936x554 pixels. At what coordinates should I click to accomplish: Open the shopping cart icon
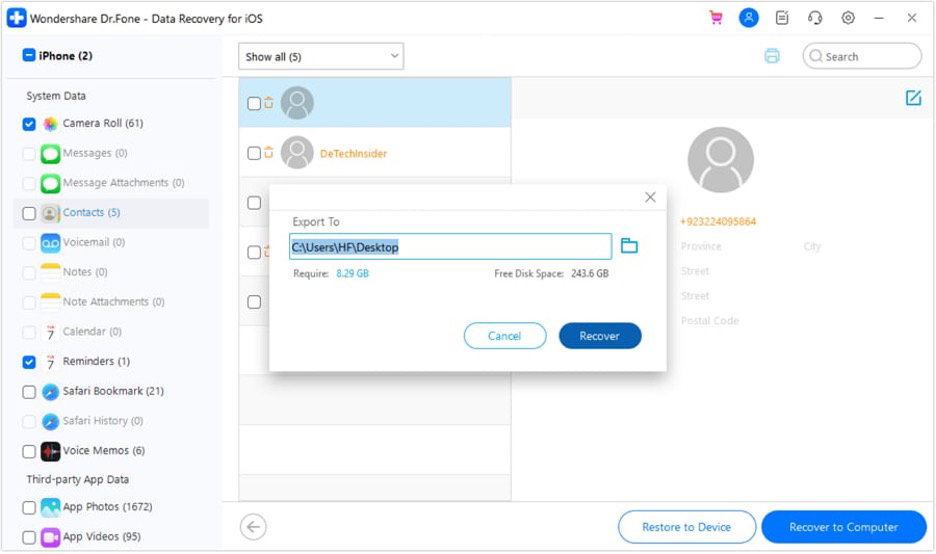pos(715,18)
